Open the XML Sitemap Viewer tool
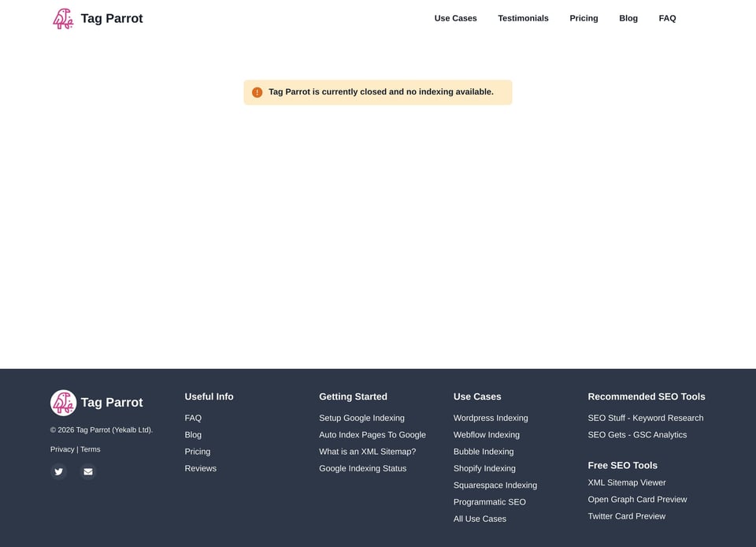 click(626, 482)
